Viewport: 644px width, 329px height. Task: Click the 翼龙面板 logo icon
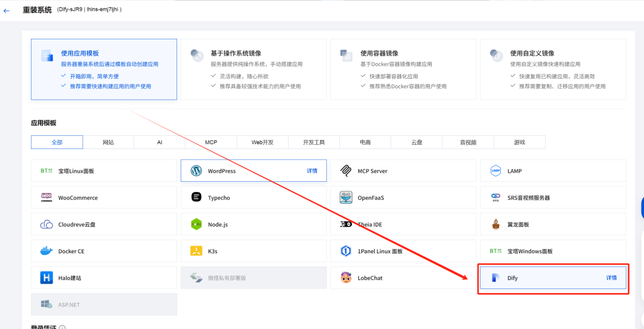point(496,224)
